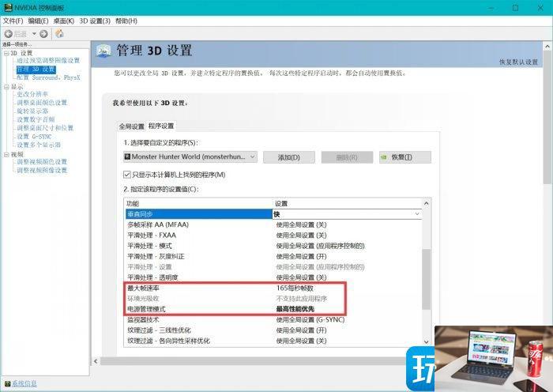The image size is (553, 392).
Task: Click the NVIDIA 控制面板 title bar icon
Action: tap(9, 7)
